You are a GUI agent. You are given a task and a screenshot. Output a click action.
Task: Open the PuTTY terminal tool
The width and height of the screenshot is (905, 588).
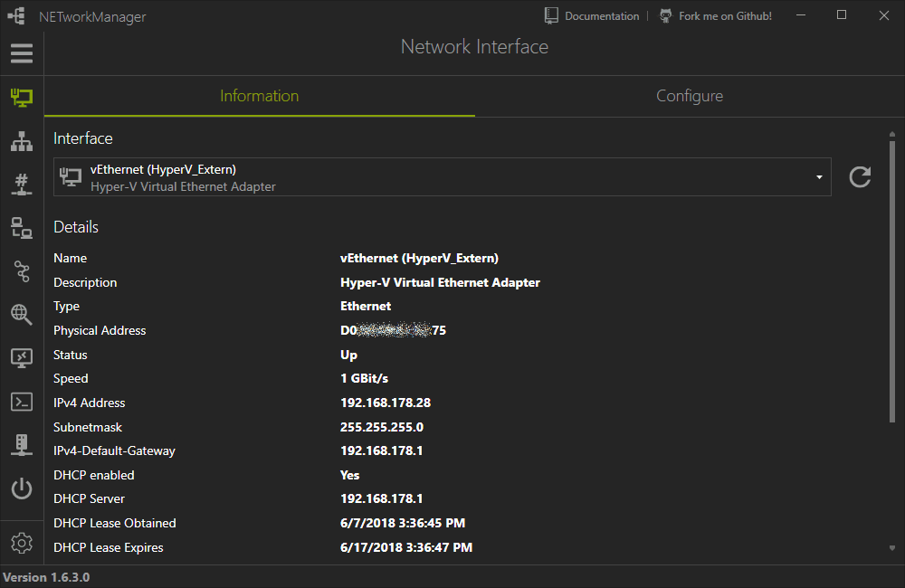22,402
